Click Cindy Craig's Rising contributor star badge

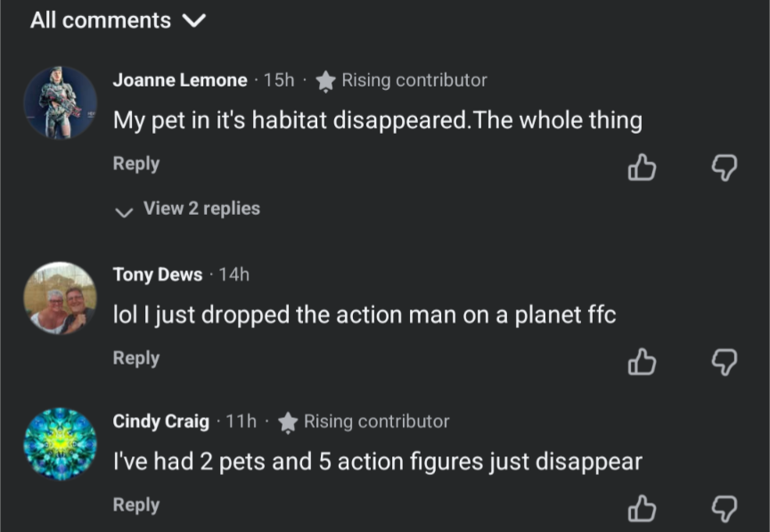click(288, 422)
